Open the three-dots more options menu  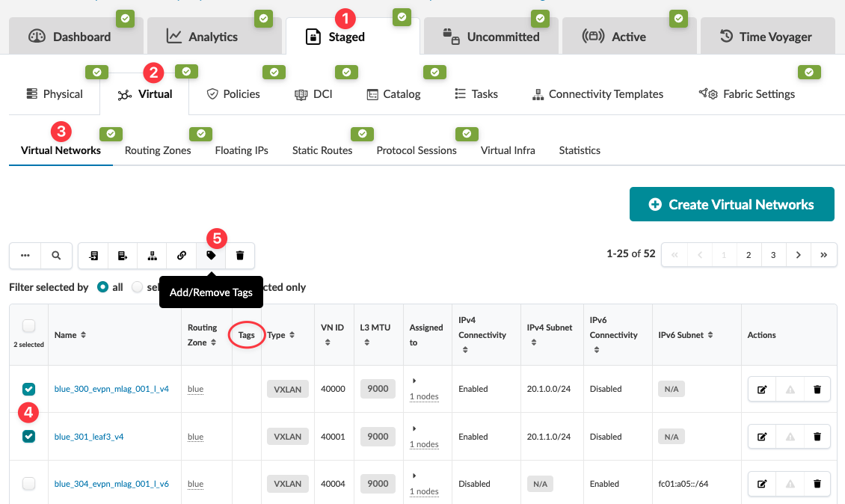(25, 256)
